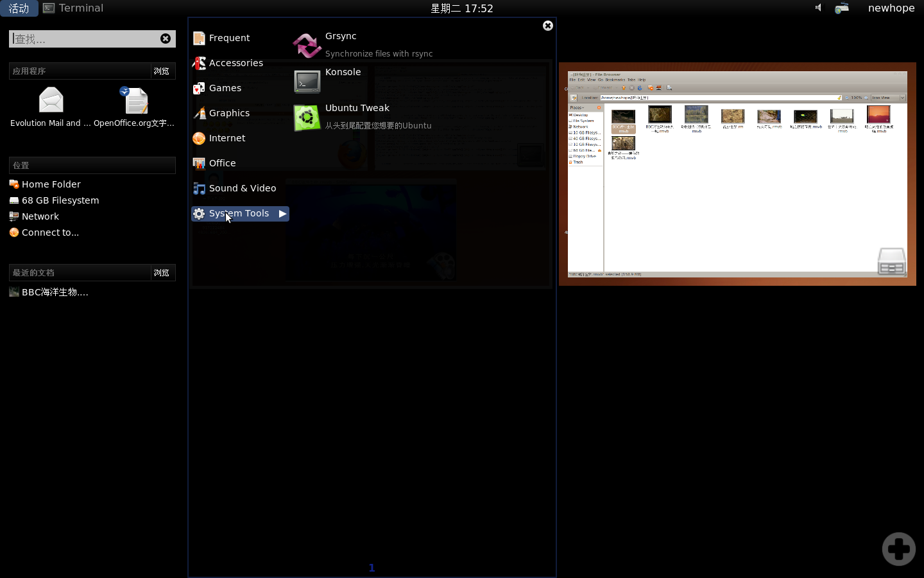Viewport: 924px width, 578px height.
Task: Click the Graphics category icon
Action: pos(199,113)
